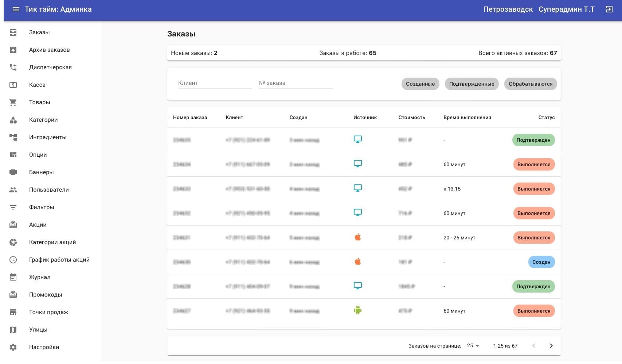Click the blue Создан status badge

click(541, 262)
